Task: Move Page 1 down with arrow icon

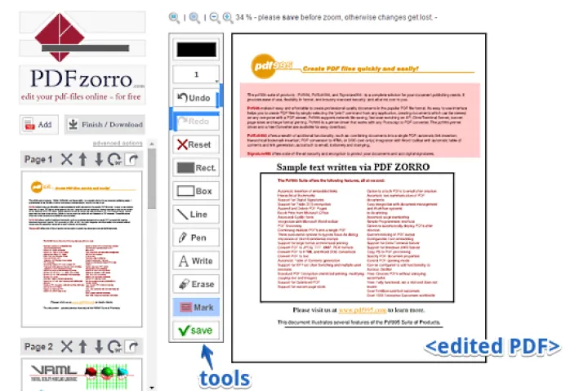Action: [99, 159]
